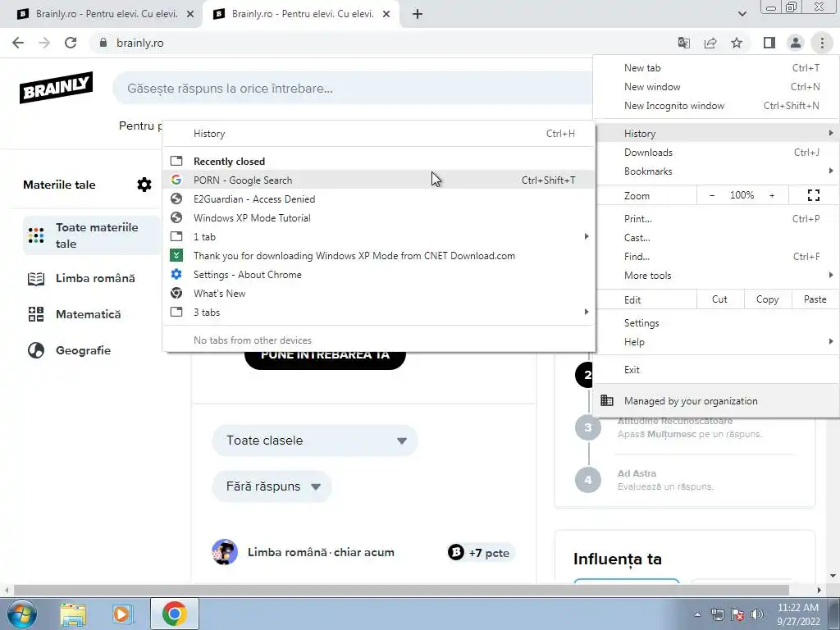Click the three-dot Chrome menu button

tap(822, 43)
